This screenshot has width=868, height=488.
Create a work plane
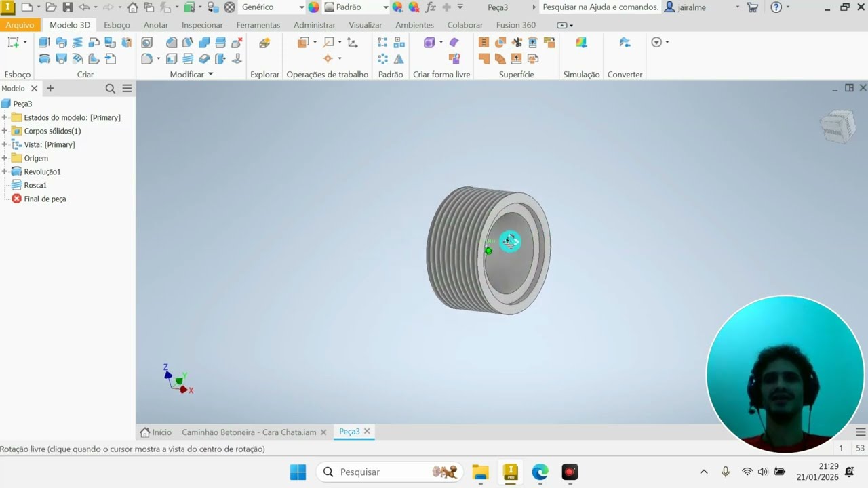pos(303,43)
